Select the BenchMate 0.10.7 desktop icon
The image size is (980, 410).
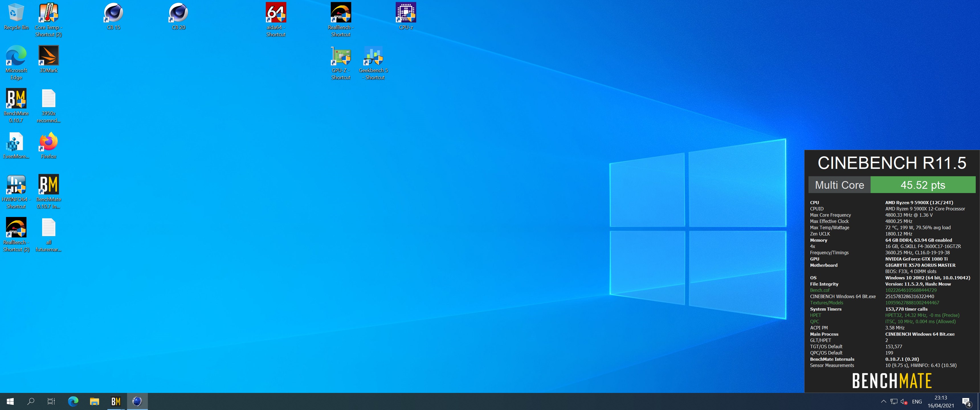pyautogui.click(x=16, y=106)
